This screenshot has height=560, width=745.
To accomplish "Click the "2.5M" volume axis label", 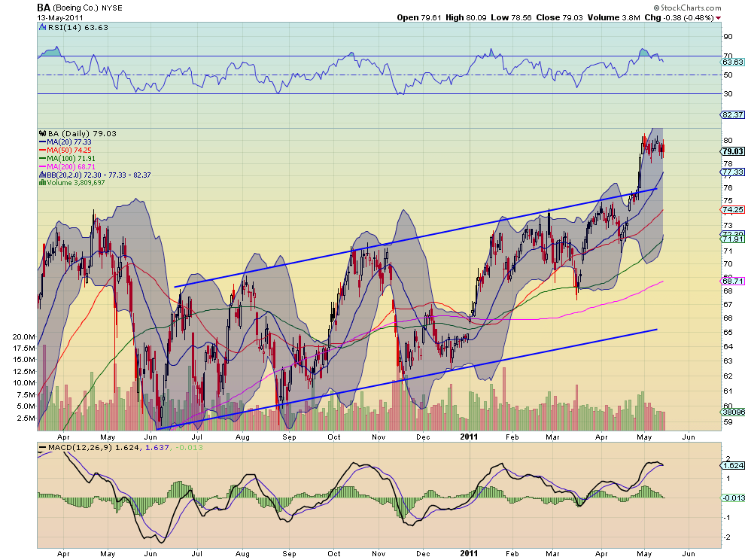I will point(26,418).
